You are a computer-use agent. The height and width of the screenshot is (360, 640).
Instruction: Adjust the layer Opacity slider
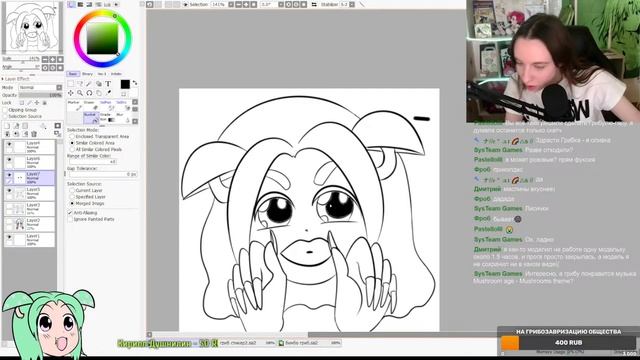click(x=40, y=95)
